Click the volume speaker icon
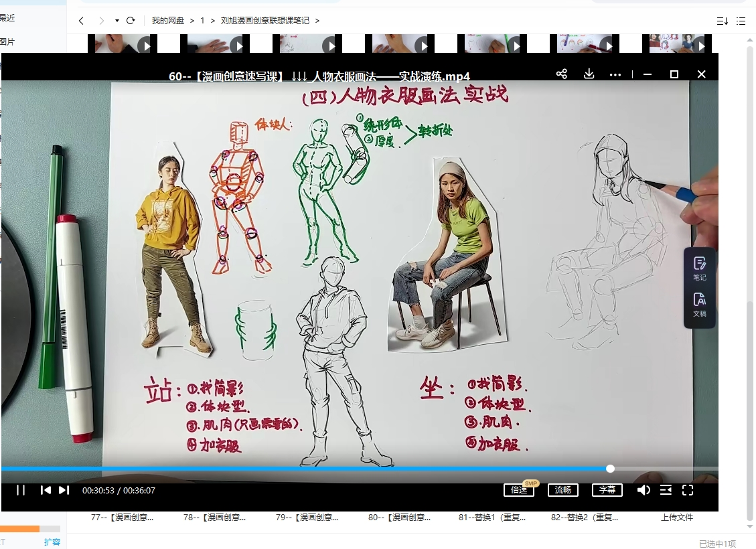 tap(644, 490)
